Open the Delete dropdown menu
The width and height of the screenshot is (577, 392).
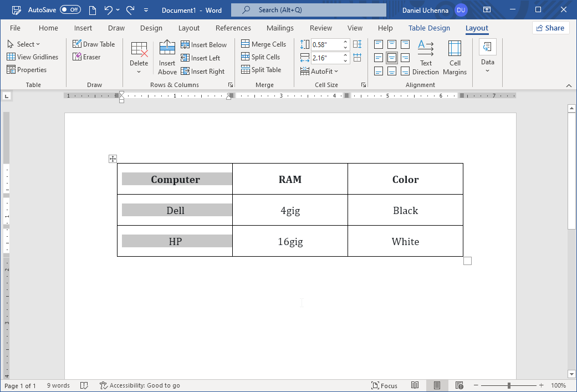click(139, 57)
